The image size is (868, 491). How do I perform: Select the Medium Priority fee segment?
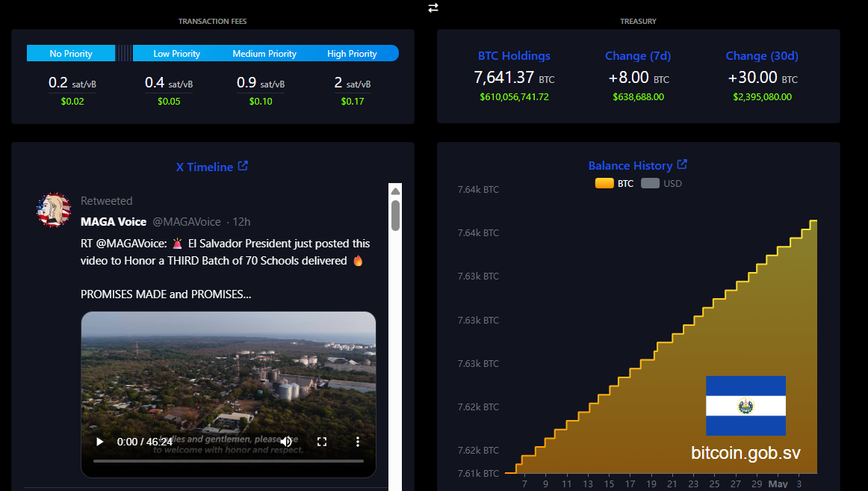264,53
